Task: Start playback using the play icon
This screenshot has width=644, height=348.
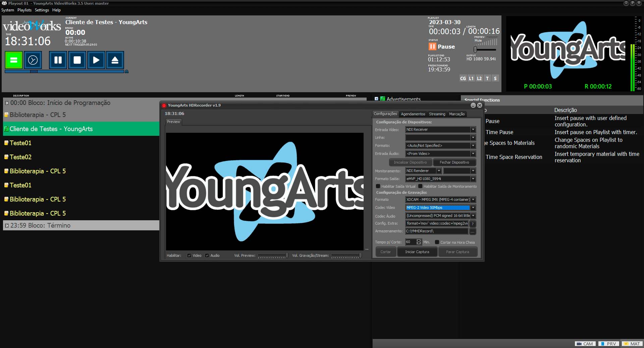Action: 96,60
